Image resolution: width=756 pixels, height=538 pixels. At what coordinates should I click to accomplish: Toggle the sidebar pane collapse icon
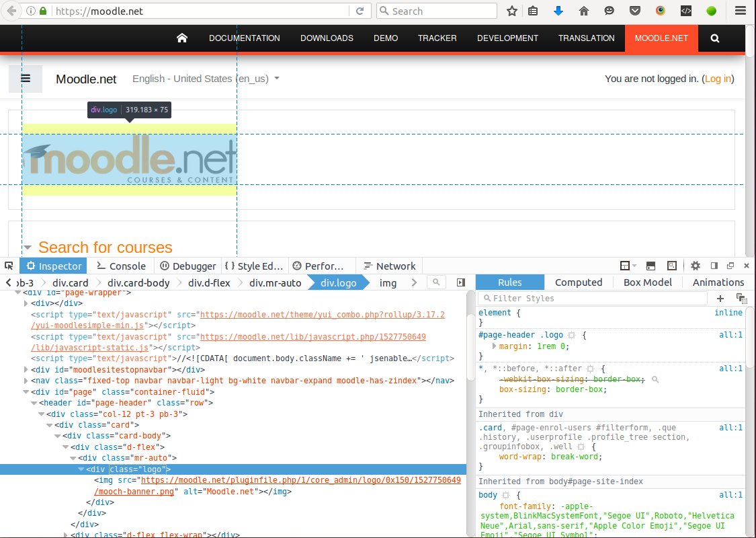(461, 282)
